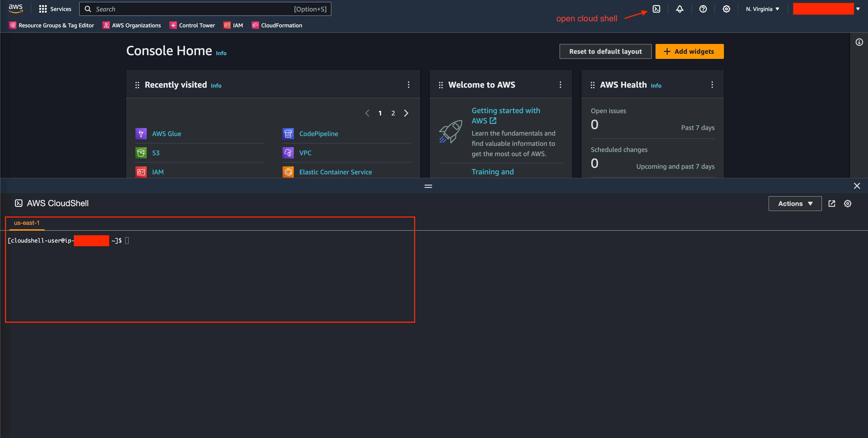This screenshot has height=438, width=868.
Task: Open the VPC link
Action: pos(305,153)
